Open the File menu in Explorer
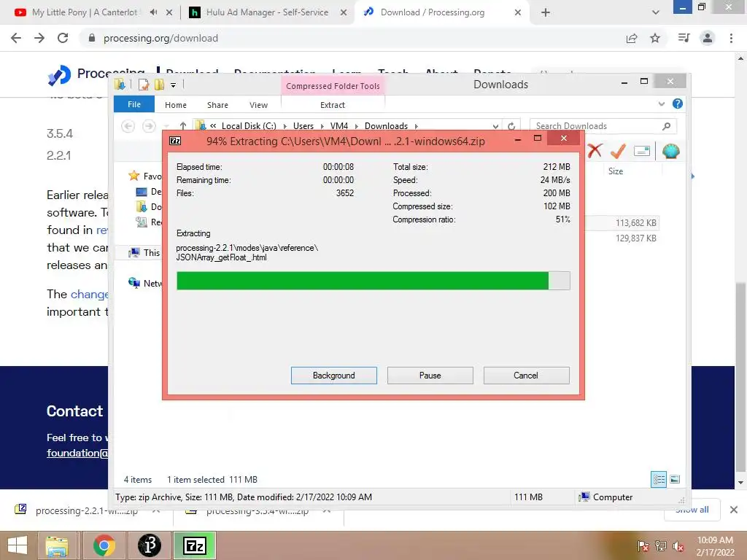 click(x=134, y=104)
